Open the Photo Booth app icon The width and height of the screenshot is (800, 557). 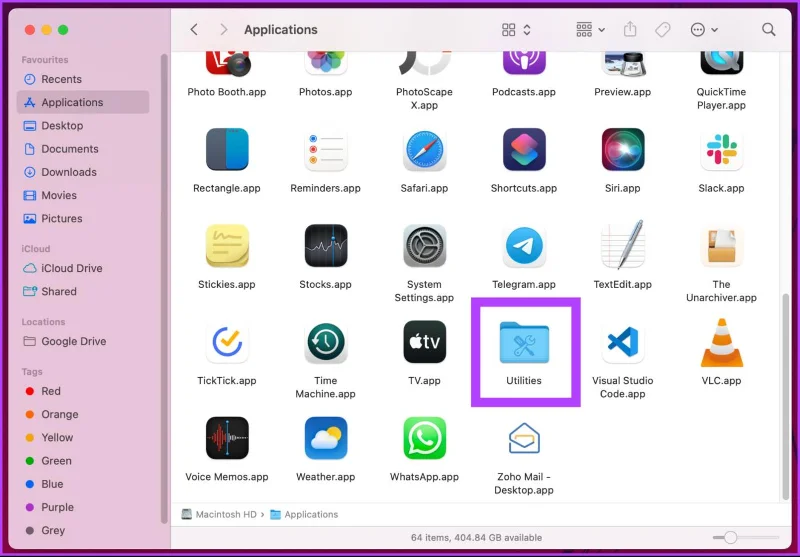coord(227,64)
